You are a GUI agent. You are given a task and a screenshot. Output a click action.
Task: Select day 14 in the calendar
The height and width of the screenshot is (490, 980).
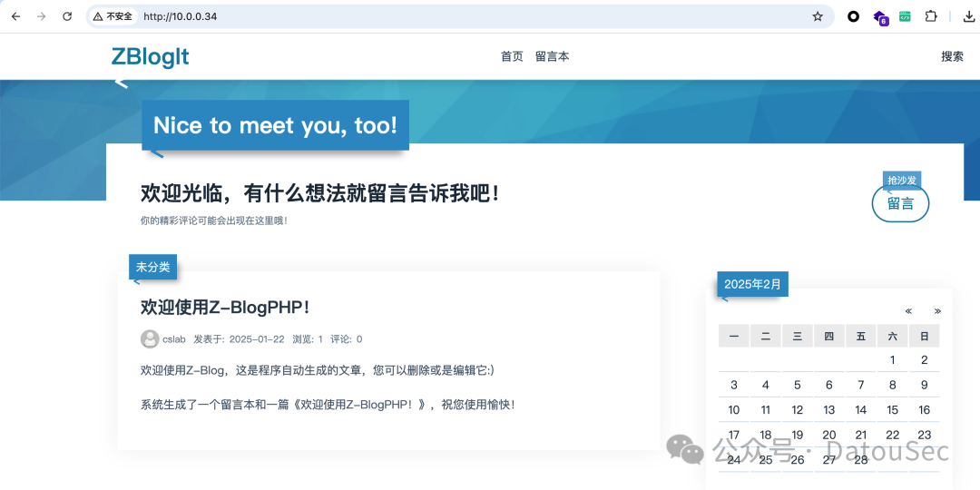pyautogui.click(x=861, y=410)
